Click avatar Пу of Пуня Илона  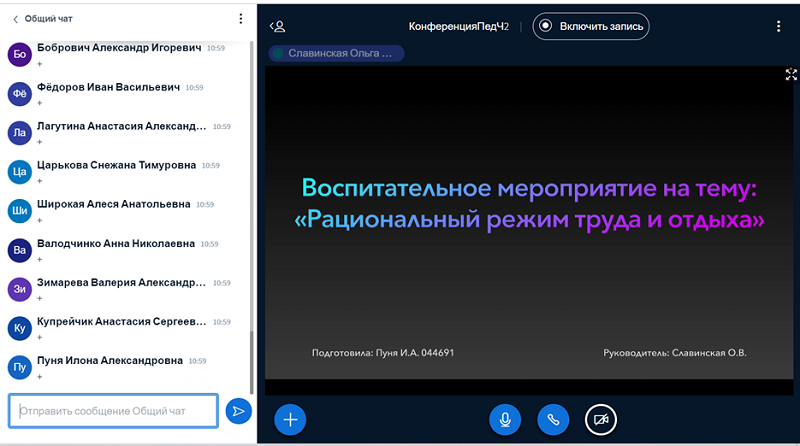point(20,367)
